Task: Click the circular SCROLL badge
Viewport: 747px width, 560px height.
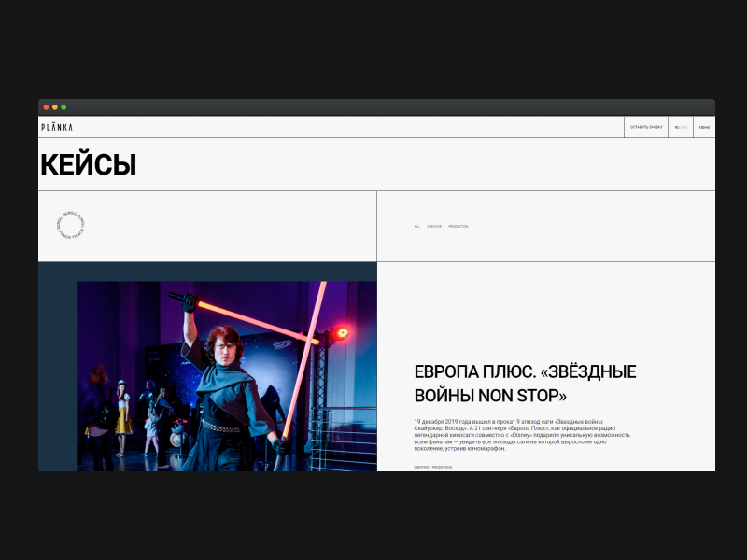Action: [71, 225]
